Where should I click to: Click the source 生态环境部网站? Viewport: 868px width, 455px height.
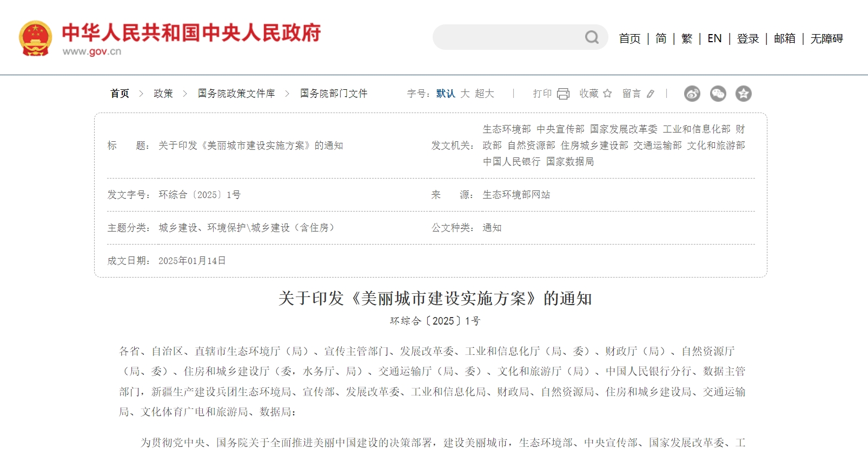516,195
